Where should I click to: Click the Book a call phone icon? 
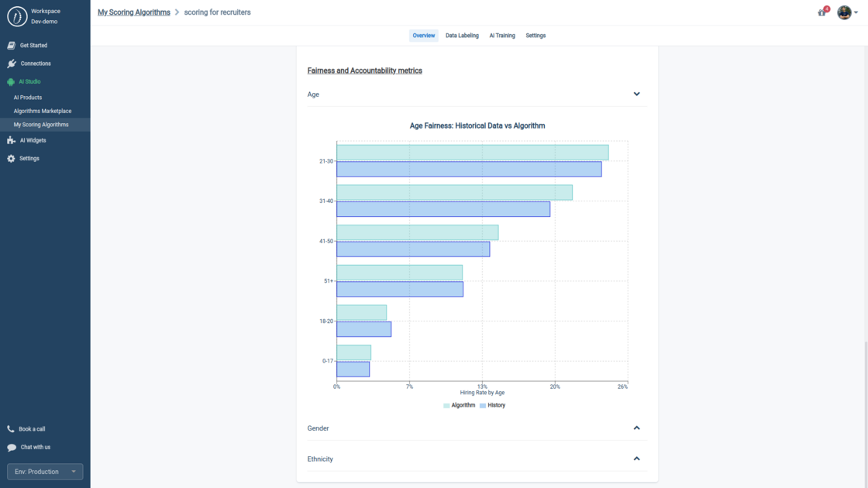[x=11, y=429]
